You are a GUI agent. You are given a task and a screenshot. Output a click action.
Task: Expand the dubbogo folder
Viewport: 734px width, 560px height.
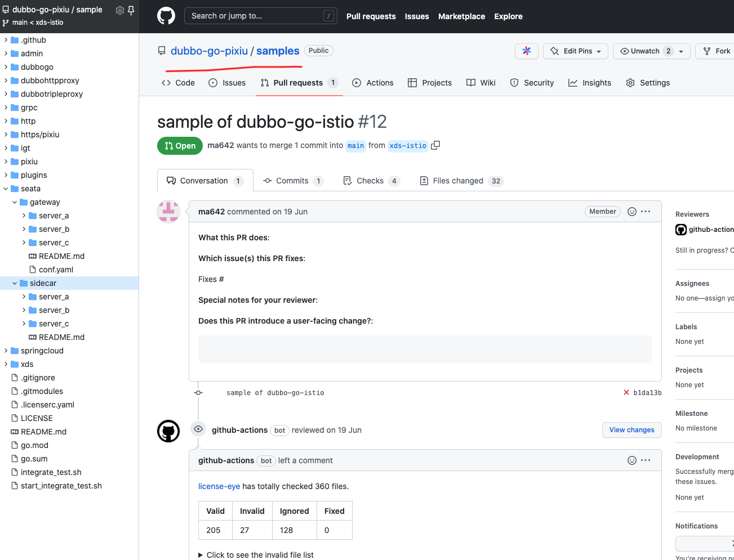pyautogui.click(x=6, y=67)
